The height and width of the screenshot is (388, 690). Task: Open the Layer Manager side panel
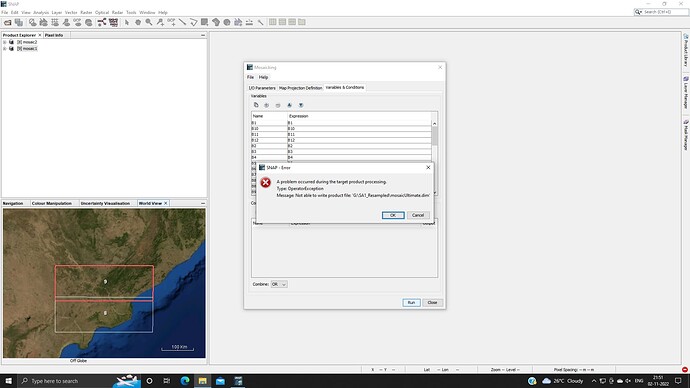coord(686,92)
